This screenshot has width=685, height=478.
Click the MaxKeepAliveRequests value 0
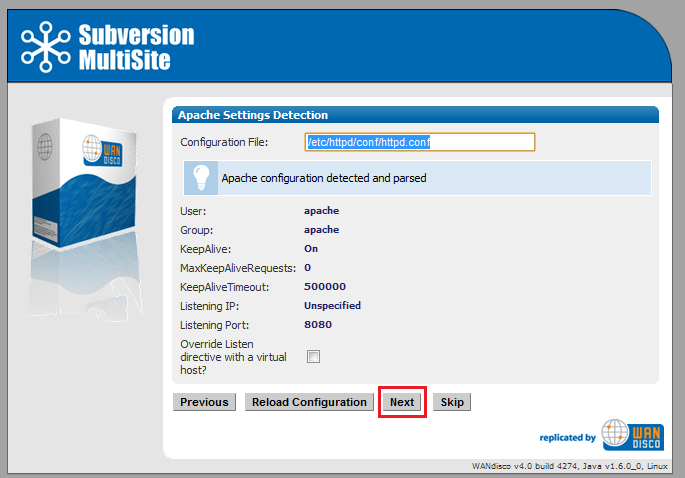(x=307, y=267)
